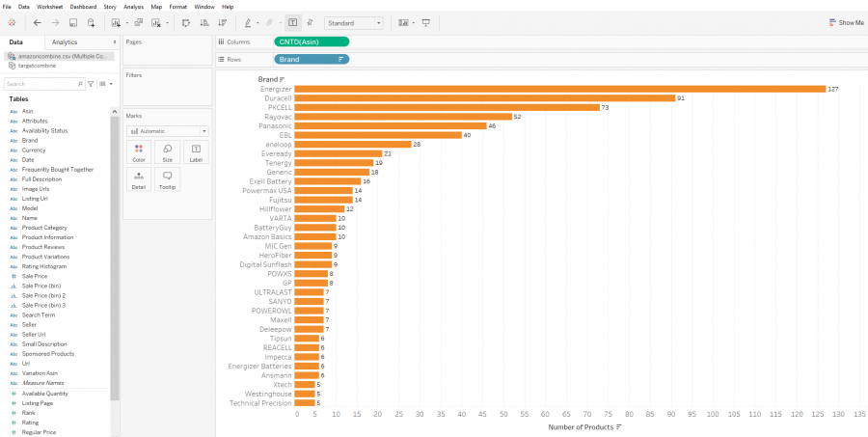868x437 pixels.
Task: Switch to the Analytics tab
Action: 65,42
